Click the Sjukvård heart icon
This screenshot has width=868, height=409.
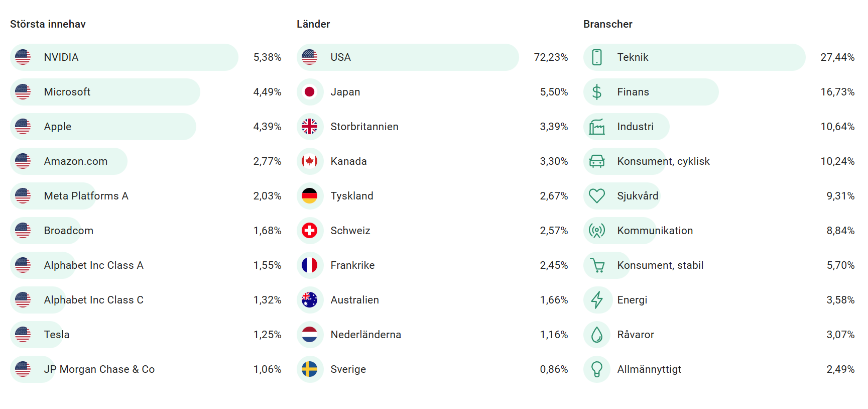click(596, 196)
